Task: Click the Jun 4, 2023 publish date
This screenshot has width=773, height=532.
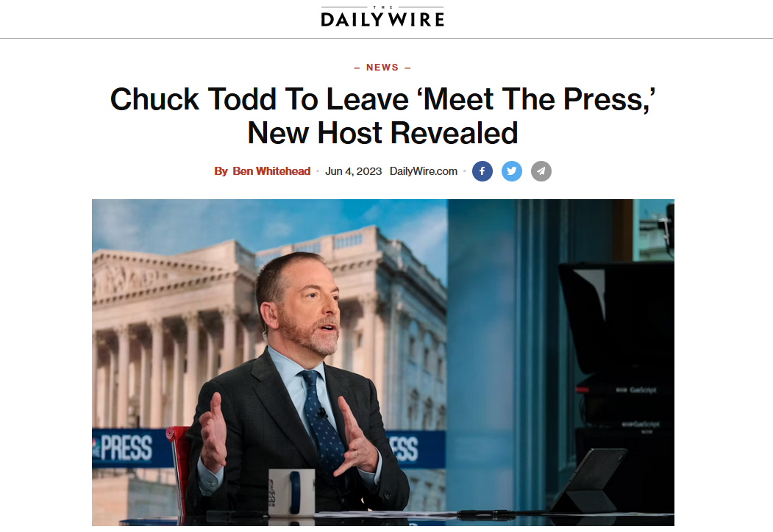Action: click(x=354, y=171)
